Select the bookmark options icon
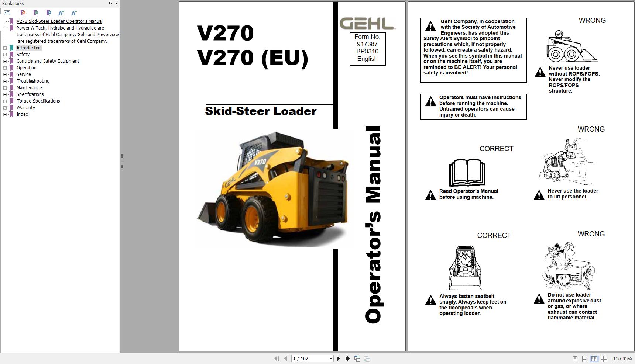Image resolution: width=635 pixels, height=364 pixels. tap(7, 12)
